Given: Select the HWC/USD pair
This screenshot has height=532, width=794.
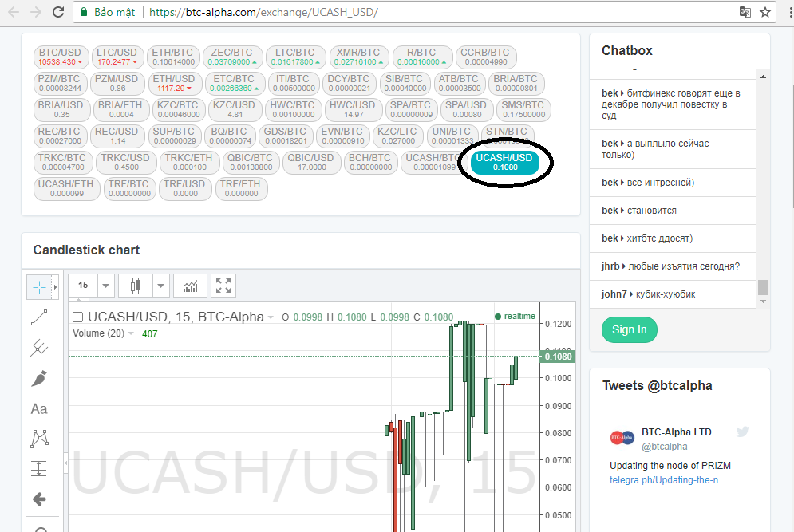Looking at the screenshot, I should click(353, 109).
